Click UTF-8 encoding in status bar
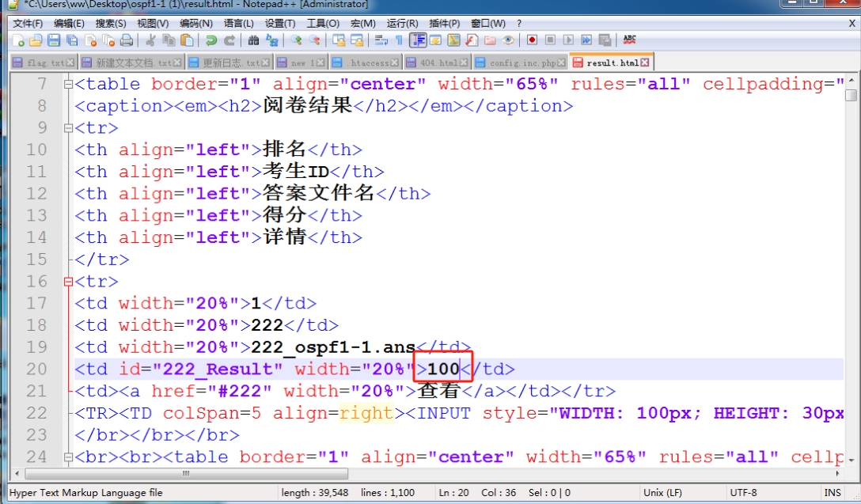861x504 pixels. (743, 492)
